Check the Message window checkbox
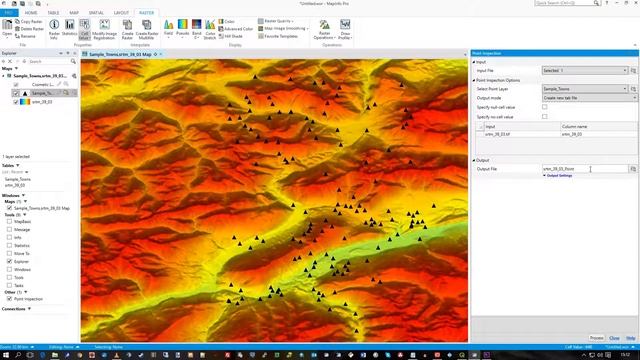Image resolution: width=640 pixels, height=360 pixels. pos(9,229)
